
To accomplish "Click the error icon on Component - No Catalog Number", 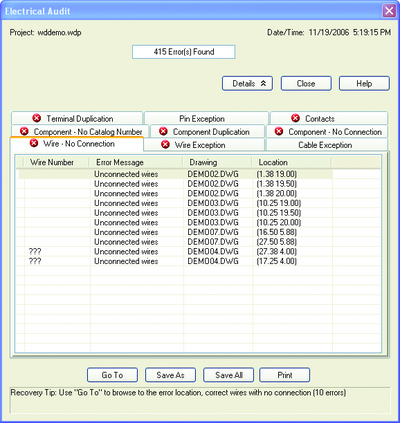I will pyautogui.click(x=24, y=131).
